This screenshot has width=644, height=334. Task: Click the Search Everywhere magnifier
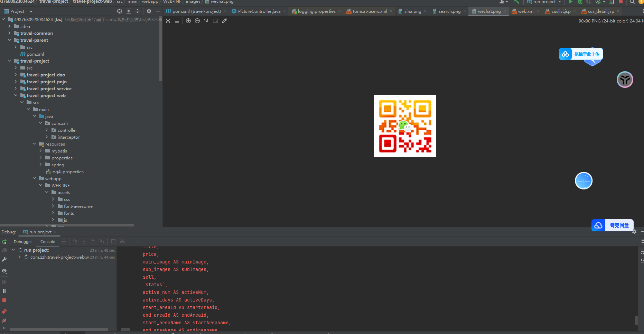(632, 2)
